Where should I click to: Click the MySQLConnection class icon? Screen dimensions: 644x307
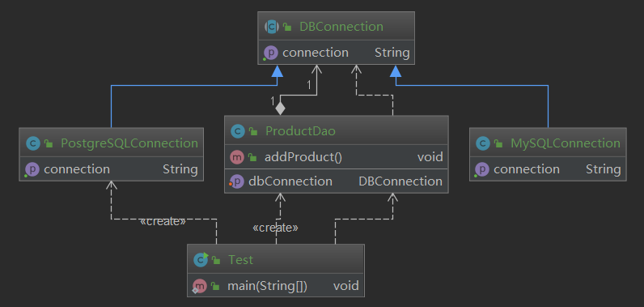pos(483,143)
